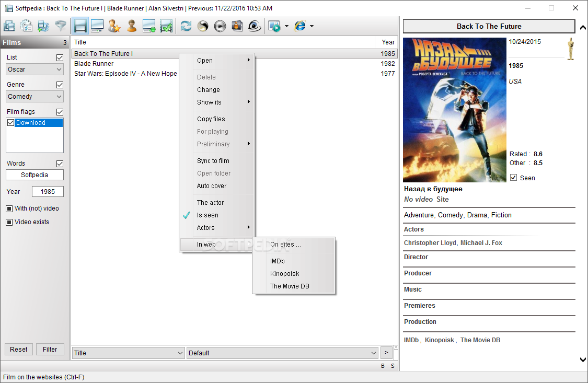Screen dimensions: 588x383
Task: Click the person with star icon
Action: tap(114, 26)
